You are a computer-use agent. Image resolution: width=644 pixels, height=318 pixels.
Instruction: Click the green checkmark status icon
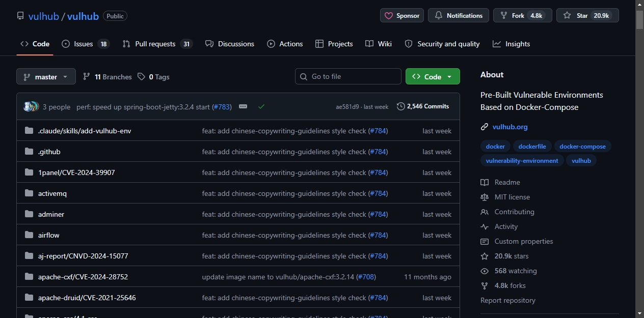(261, 106)
